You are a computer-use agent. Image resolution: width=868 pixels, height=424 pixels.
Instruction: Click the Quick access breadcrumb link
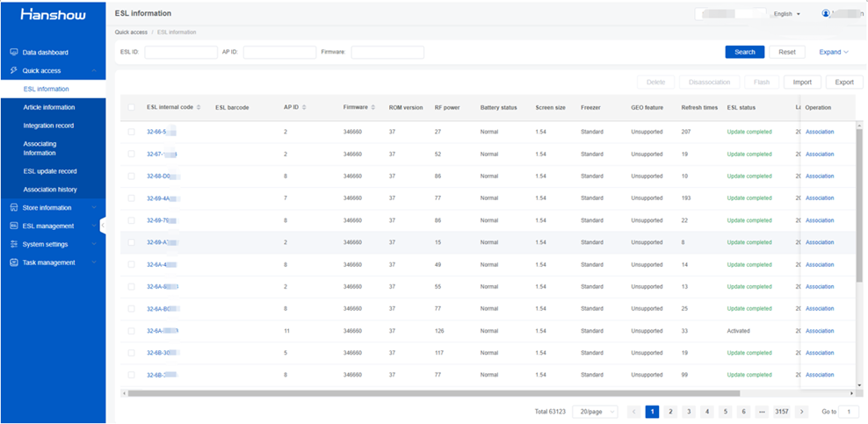(x=131, y=32)
